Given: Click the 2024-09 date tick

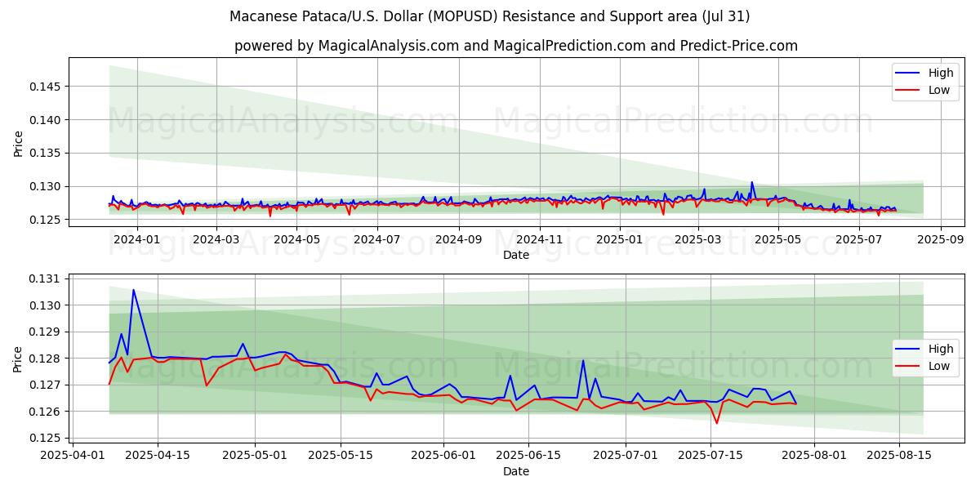Looking at the screenshot, I should [x=459, y=239].
